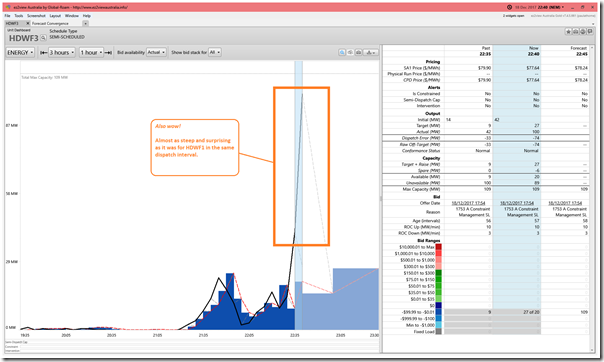The image size is (604, 362).
Task: Open the Tools menu
Action: [18, 16]
